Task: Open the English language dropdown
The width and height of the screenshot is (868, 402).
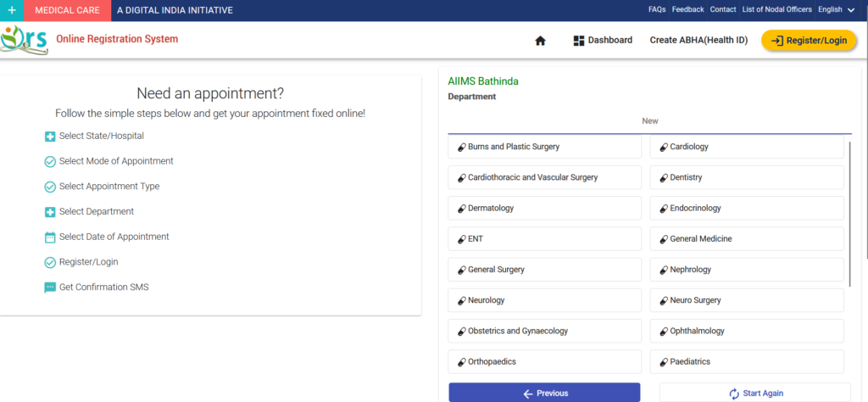Action: [x=834, y=10]
